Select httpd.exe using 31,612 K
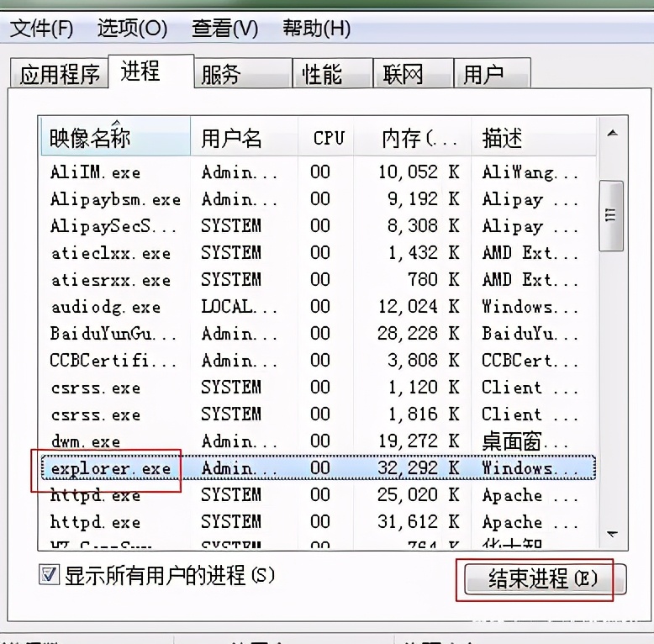 coord(319,522)
